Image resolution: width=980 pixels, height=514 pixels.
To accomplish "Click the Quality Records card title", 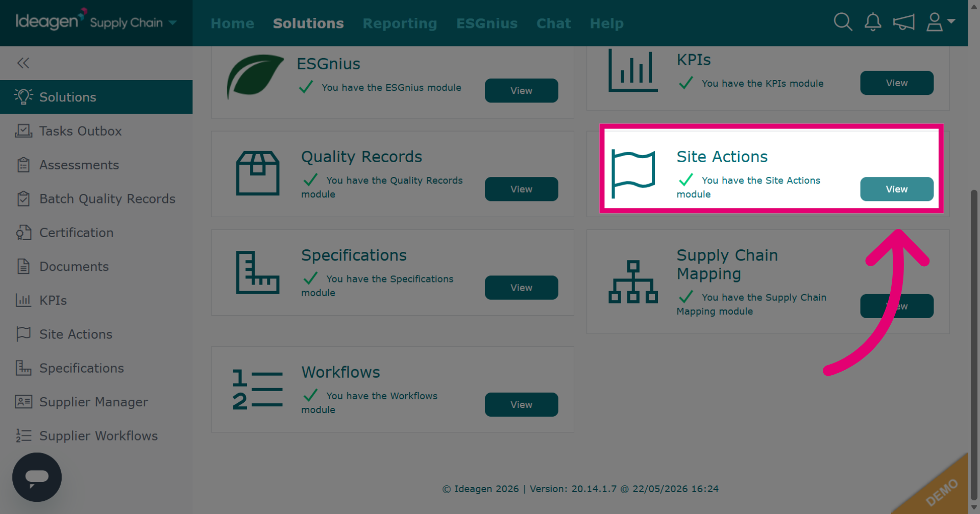I will tap(361, 157).
